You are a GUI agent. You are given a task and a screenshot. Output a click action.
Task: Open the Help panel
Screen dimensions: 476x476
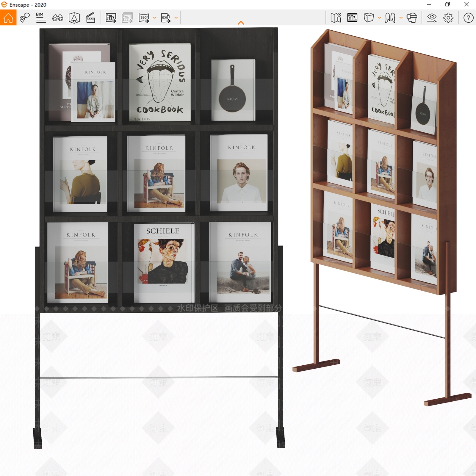tap(468, 18)
